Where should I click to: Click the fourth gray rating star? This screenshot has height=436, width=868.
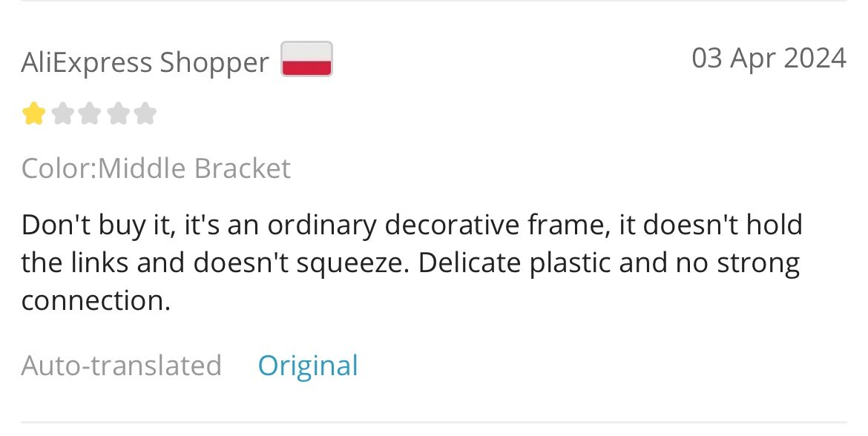[117, 114]
